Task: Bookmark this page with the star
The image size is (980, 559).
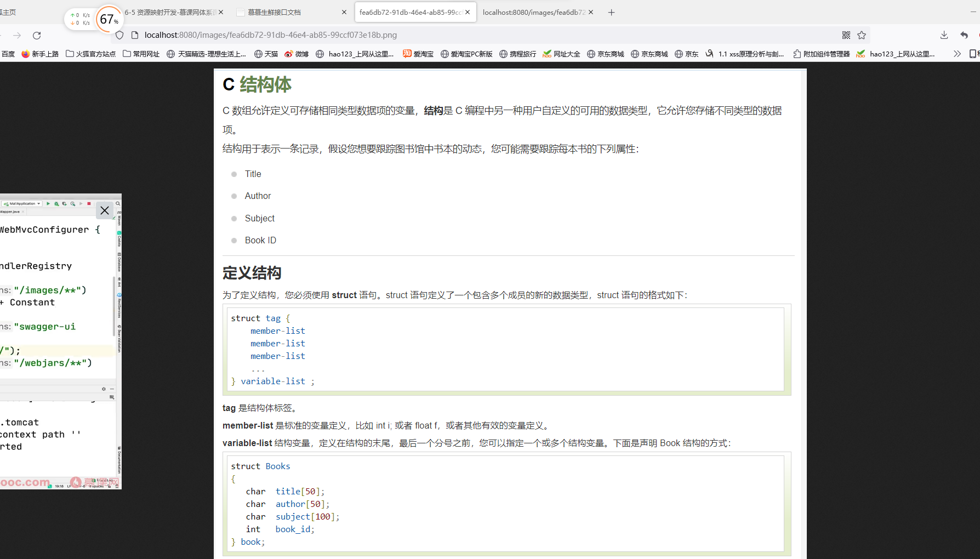Action: (862, 35)
